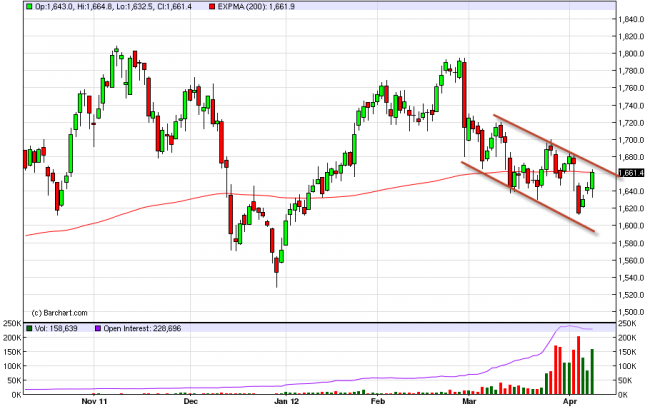645x414 pixels.
Task: Click the 'Feb' date axis label
Action: pyautogui.click(x=378, y=401)
